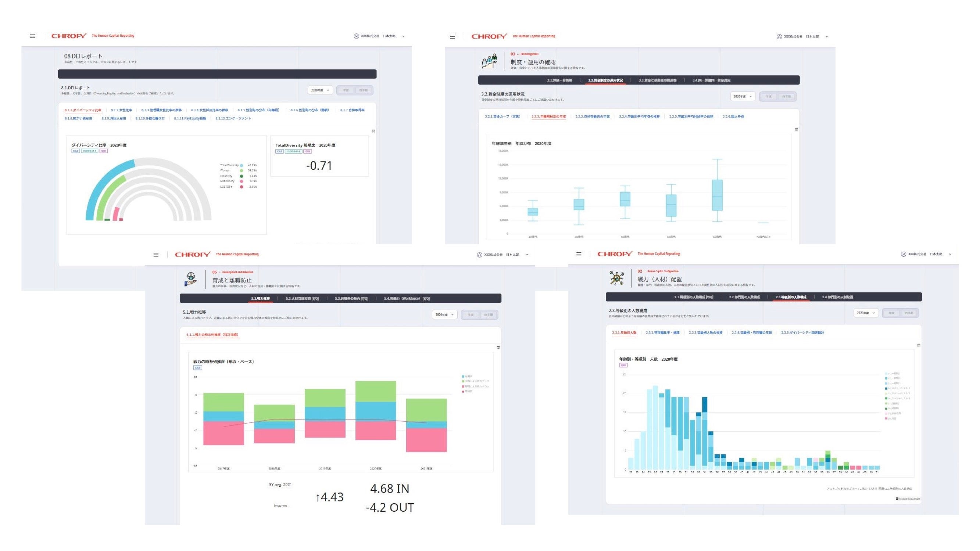
Task: Open 2.3.2.管理職比率・構成 sub-report link
Action: point(662,333)
